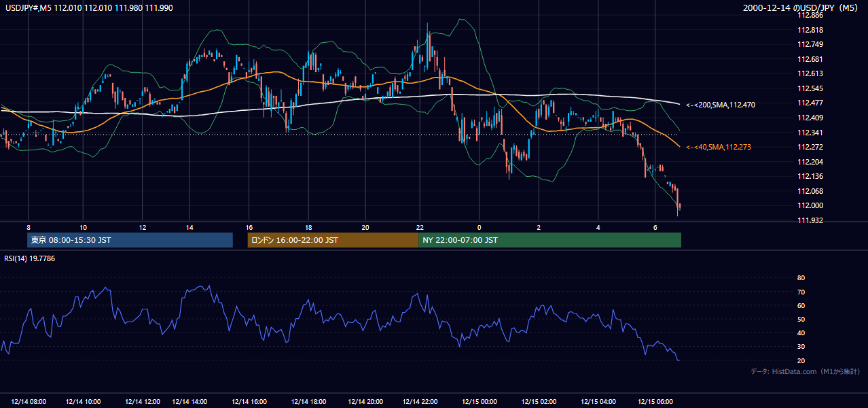Click hour tick 22 under price chart
This screenshot has width=868, height=408.
(x=420, y=227)
